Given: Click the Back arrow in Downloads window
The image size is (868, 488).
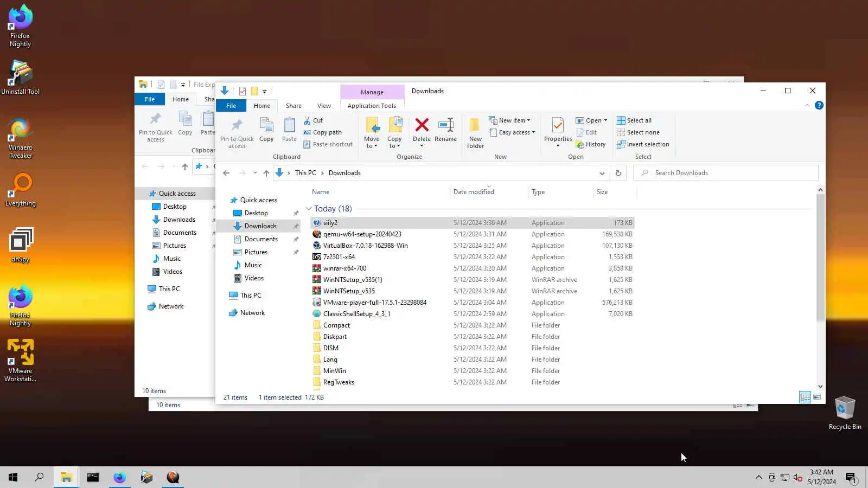Looking at the screenshot, I should [x=226, y=173].
